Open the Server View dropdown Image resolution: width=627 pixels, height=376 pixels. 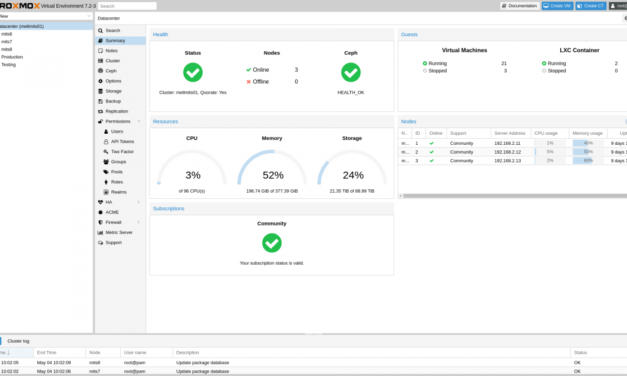pos(46,16)
